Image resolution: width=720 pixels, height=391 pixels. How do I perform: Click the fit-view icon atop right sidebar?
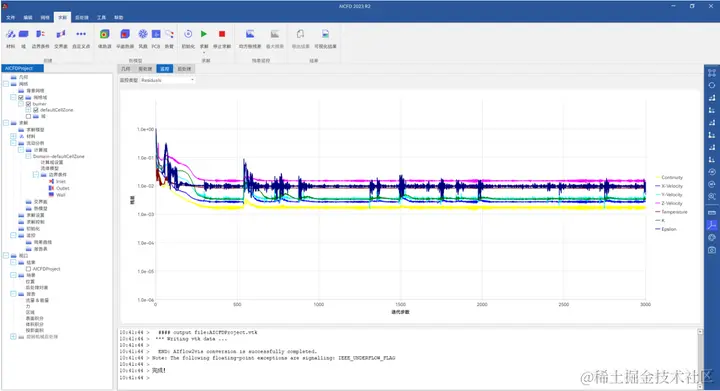point(712,73)
